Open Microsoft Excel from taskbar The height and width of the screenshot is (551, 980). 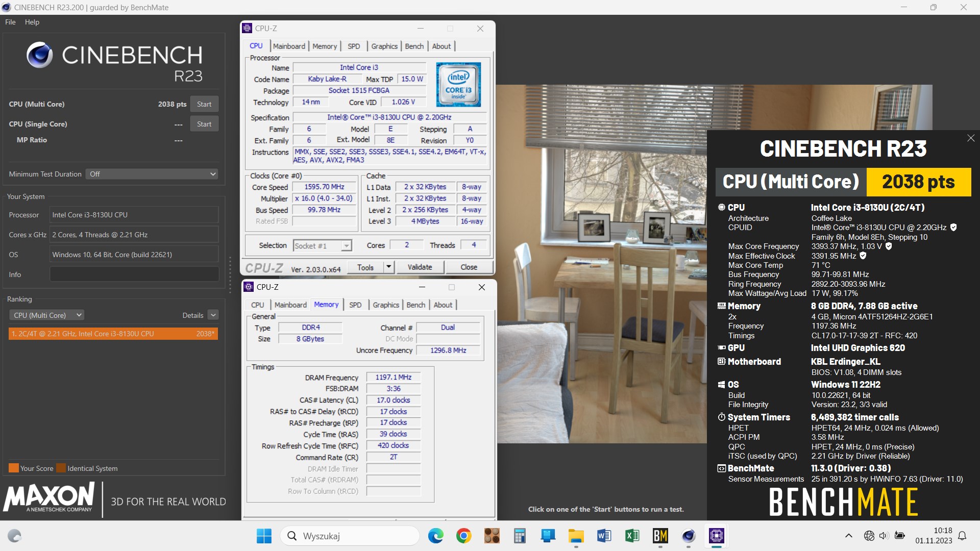[x=632, y=536]
